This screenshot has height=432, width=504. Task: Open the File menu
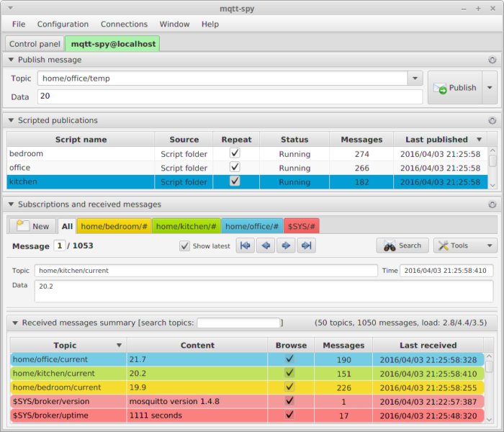coord(19,24)
